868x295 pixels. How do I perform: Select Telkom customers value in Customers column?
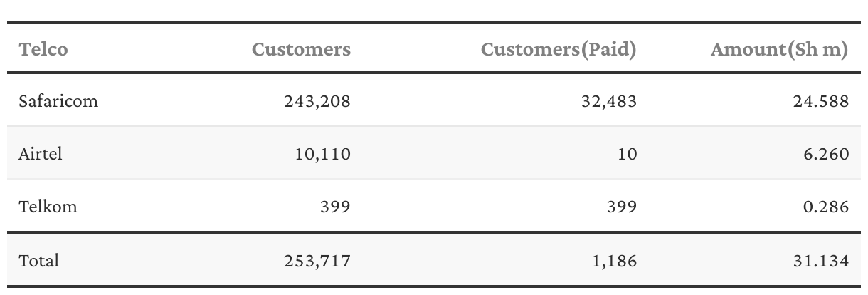(336, 207)
